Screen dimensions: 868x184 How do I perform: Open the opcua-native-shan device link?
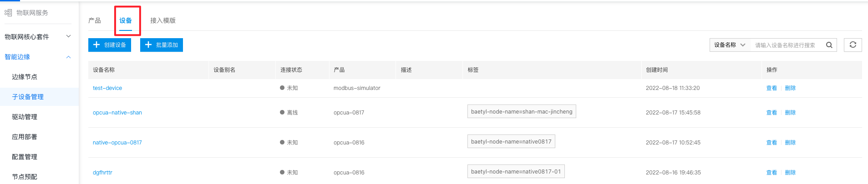117,113
